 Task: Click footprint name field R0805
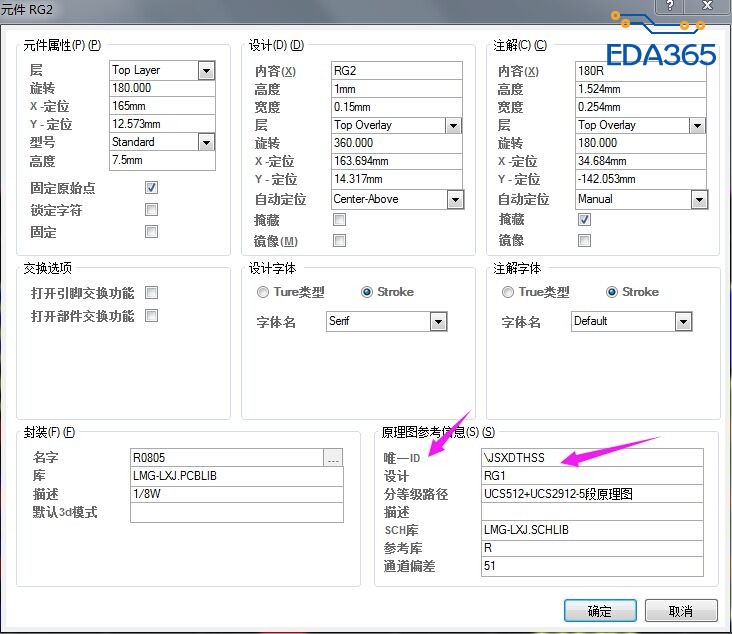(227, 458)
